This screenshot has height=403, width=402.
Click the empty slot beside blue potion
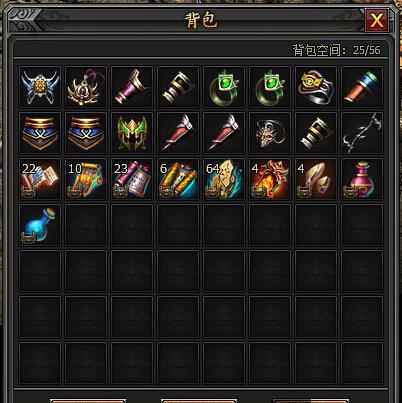[x=86, y=225]
